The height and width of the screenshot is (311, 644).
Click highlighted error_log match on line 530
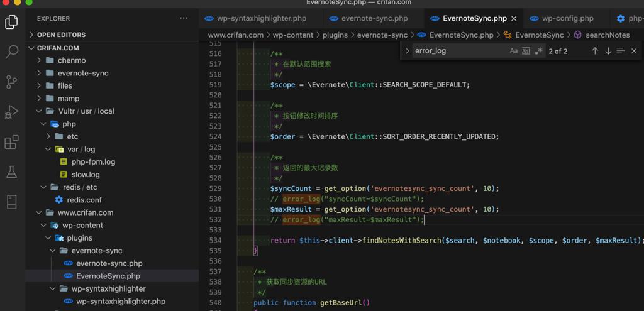(x=301, y=199)
